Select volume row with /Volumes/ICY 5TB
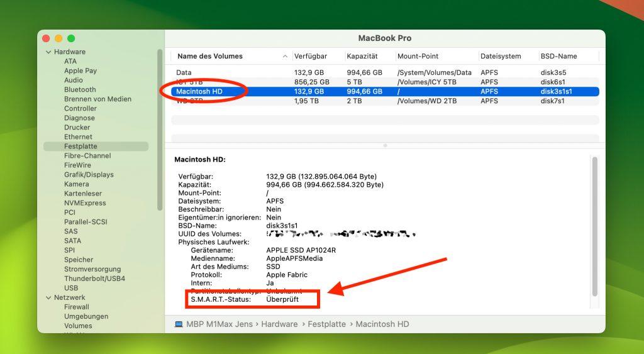The height and width of the screenshot is (354, 644). point(385,82)
